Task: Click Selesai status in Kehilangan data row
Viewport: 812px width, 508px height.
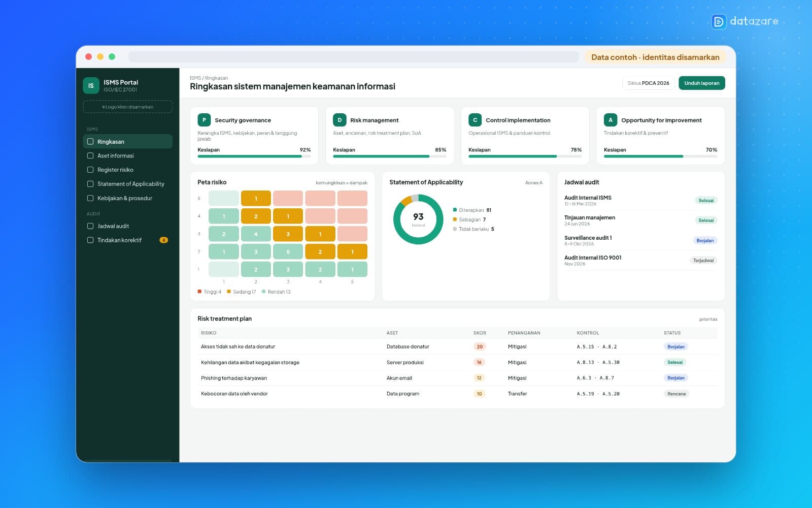Action: point(675,362)
